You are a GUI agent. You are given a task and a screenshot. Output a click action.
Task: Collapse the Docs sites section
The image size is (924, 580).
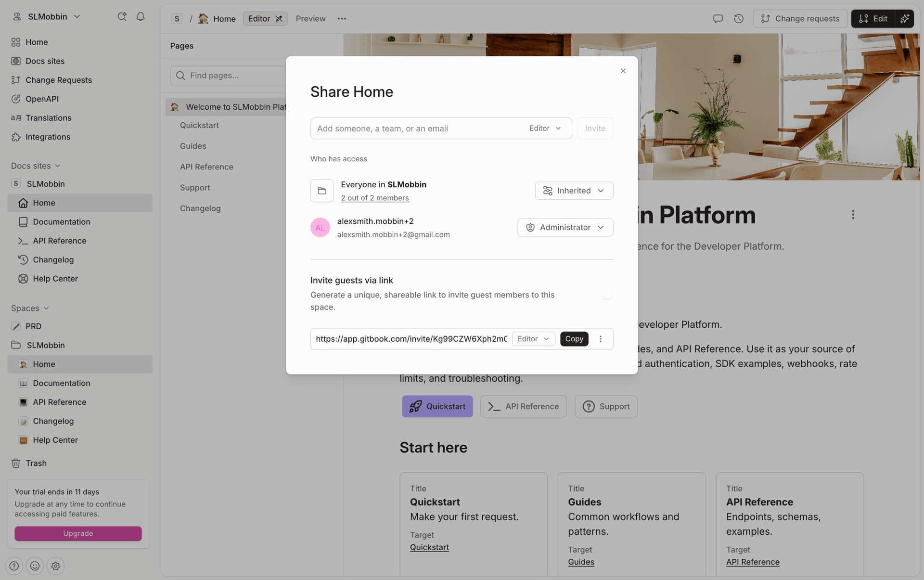tap(36, 166)
